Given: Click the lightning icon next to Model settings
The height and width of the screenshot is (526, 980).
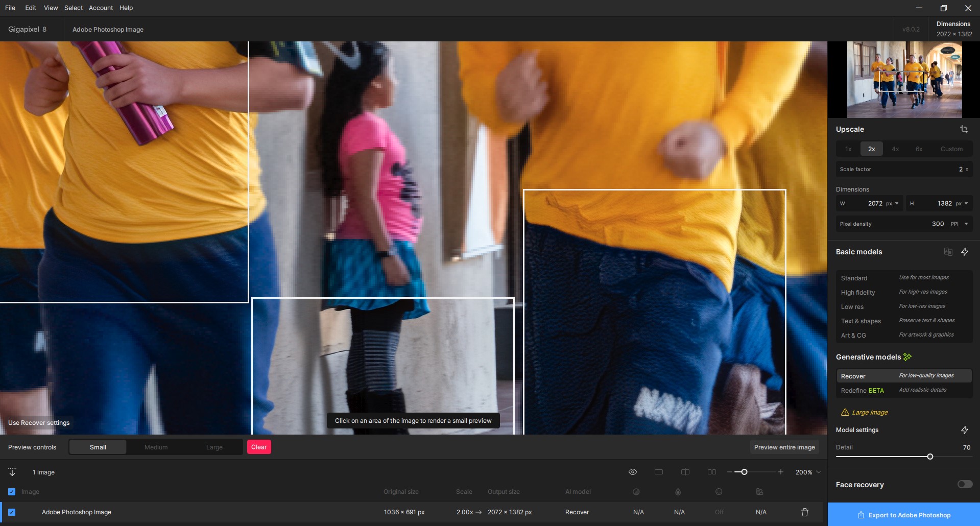Looking at the screenshot, I should tap(964, 430).
